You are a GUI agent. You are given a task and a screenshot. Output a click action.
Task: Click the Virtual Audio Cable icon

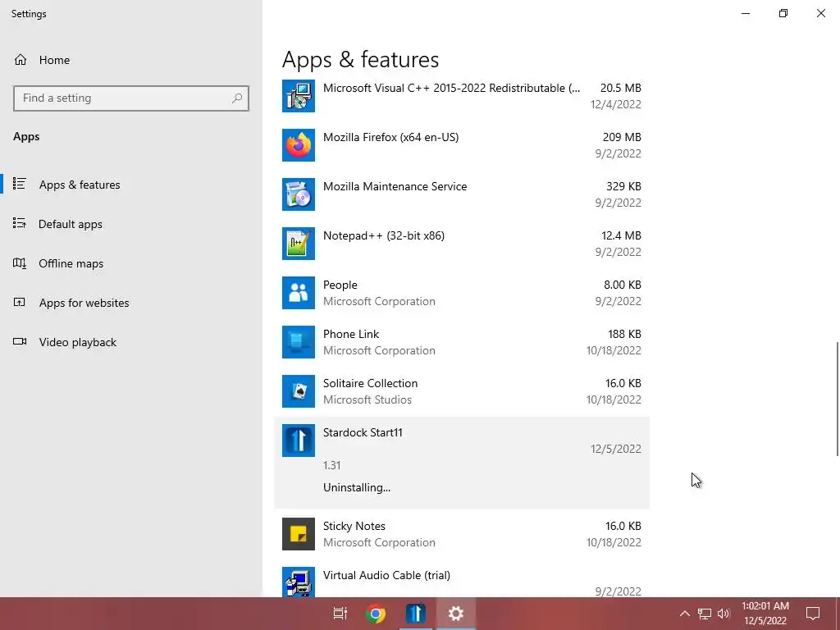tap(299, 582)
